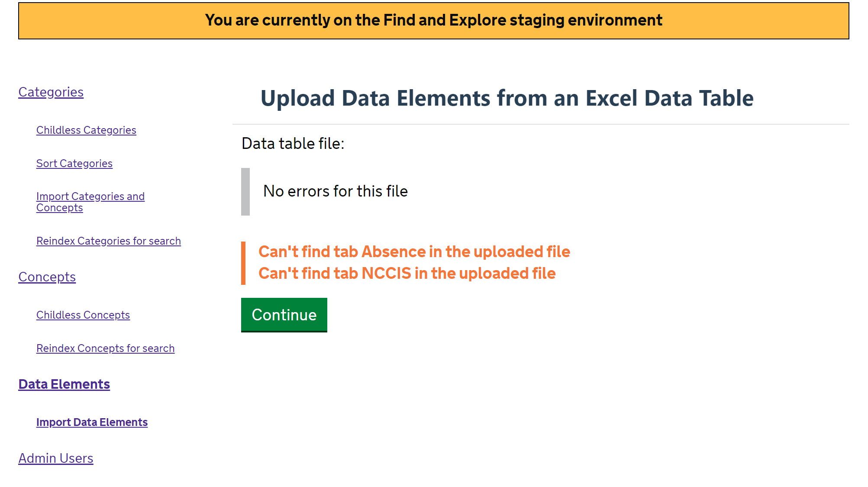
Task: Navigate to Import Categories and Concepts
Action: pyautogui.click(x=90, y=202)
